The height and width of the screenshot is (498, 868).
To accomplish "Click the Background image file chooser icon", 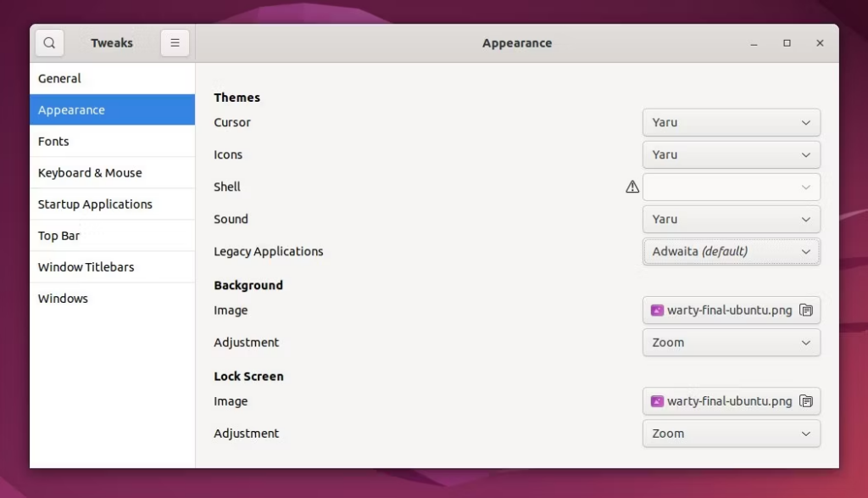I will [806, 311].
